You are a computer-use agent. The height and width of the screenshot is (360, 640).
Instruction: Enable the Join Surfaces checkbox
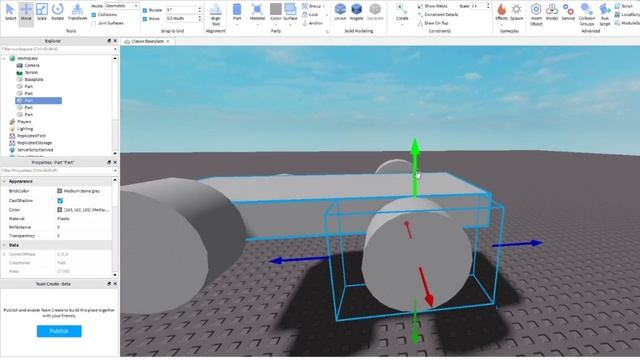tap(94, 23)
